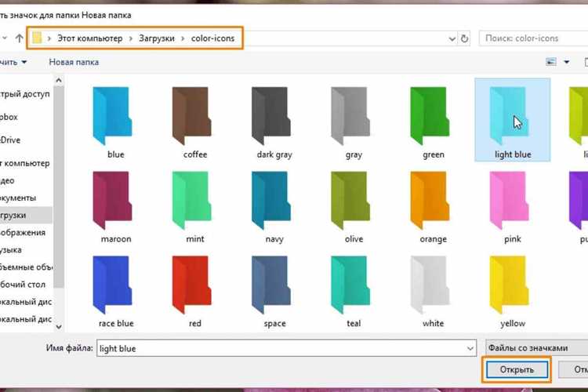Select Объемные объекты in navigation pane
The image size is (588, 392).
pos(25,267)
